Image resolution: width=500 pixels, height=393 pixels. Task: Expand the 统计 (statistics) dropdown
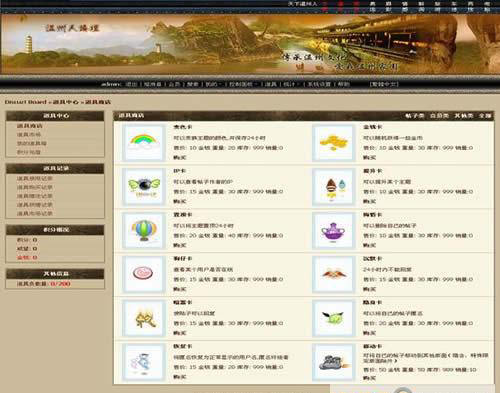click(291, 84)
